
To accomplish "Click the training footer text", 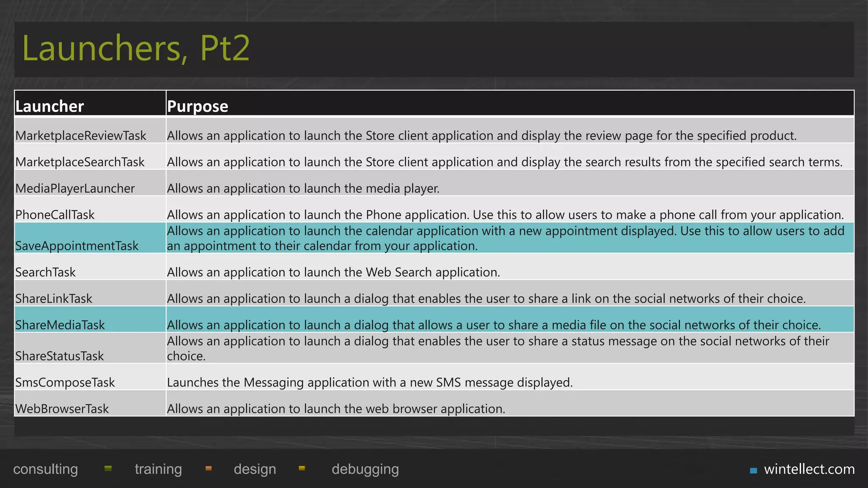I will click(x=158, y=469).
